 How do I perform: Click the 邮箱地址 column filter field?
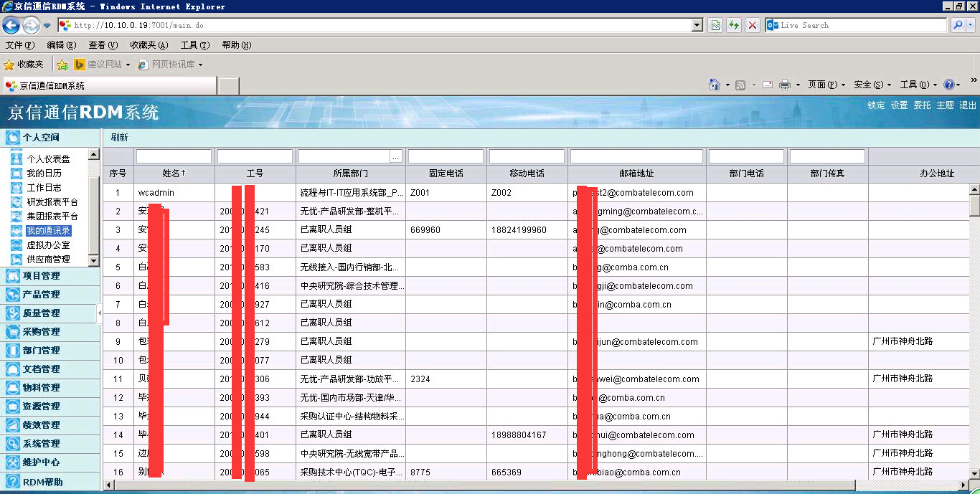pos(636,156)
